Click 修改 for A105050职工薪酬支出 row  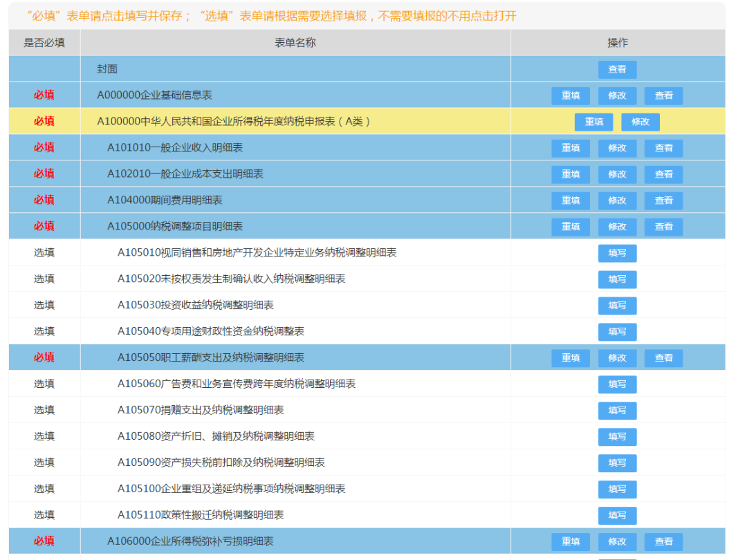(617, 358)
